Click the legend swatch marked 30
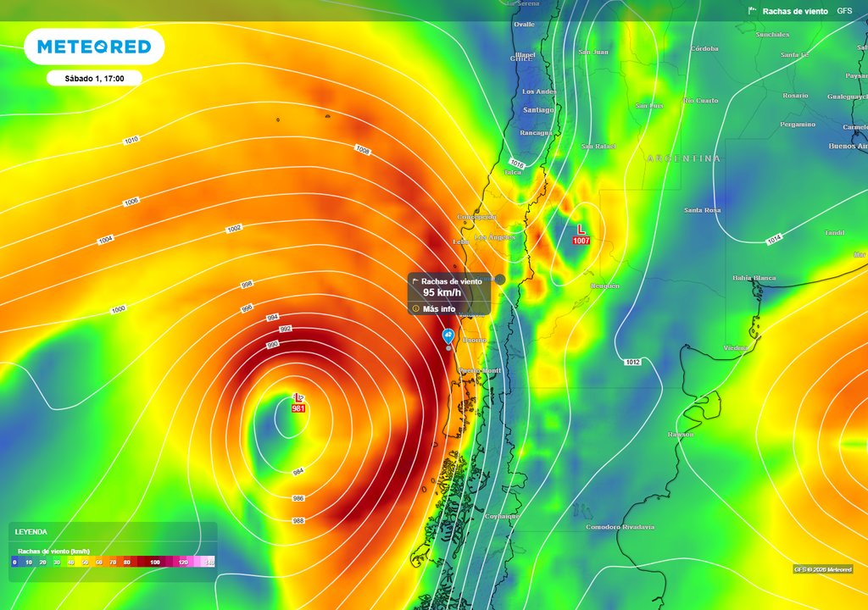Screen dimensions: 868x610 (57, 563)
